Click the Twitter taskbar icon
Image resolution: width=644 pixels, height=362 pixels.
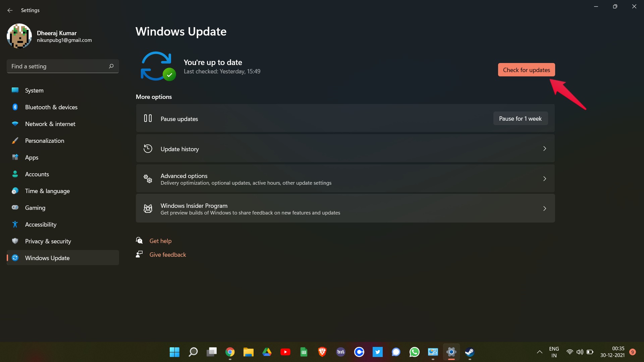[377, 352]
